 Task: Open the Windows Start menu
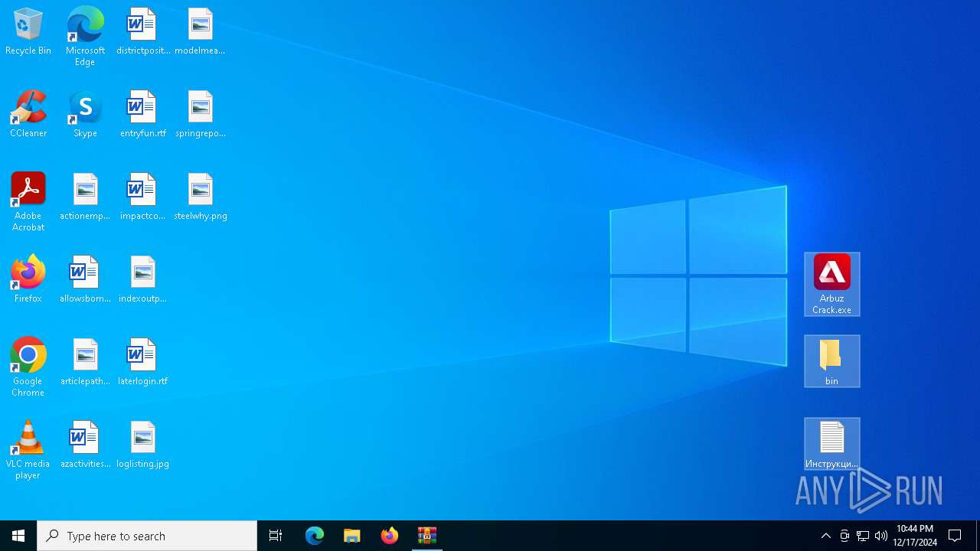tap(18, 536)
